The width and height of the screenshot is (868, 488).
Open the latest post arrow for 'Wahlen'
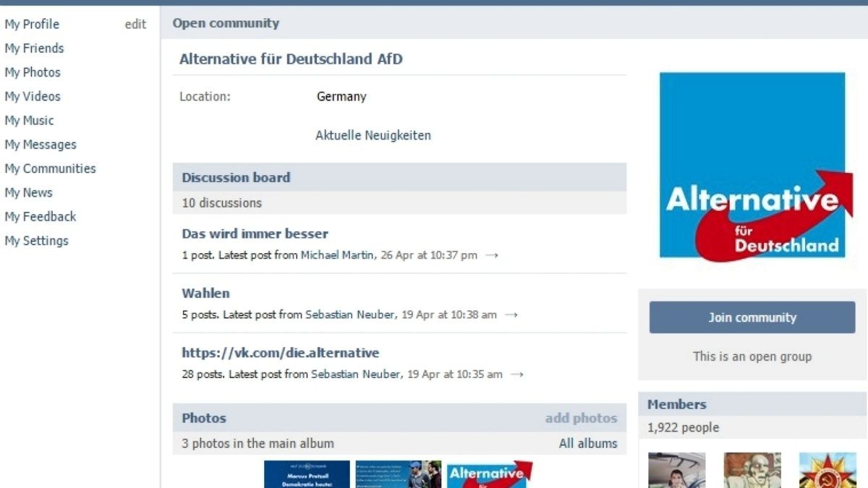(511, 314)
